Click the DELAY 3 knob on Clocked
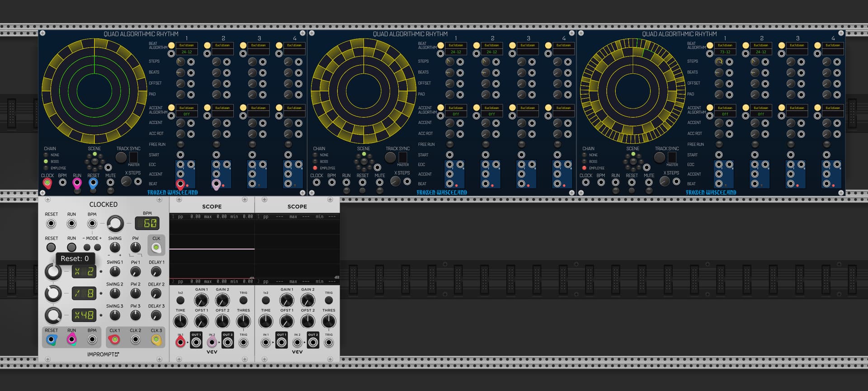 156,315
